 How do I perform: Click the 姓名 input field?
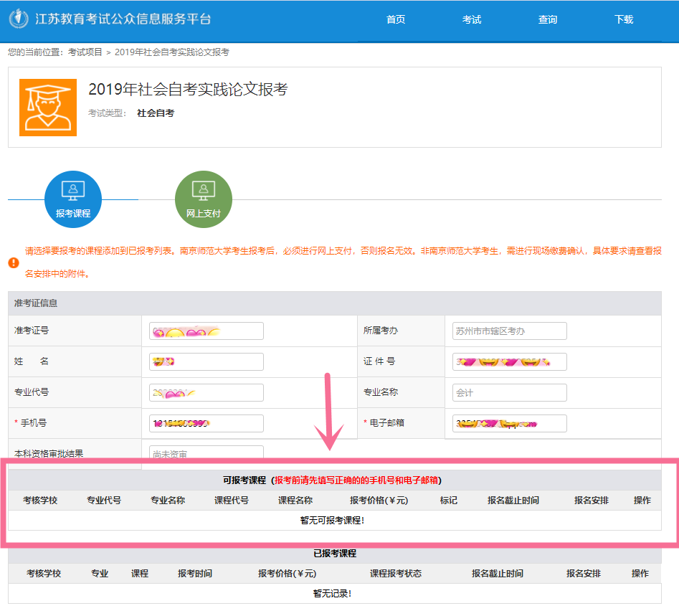click(206, 361)
